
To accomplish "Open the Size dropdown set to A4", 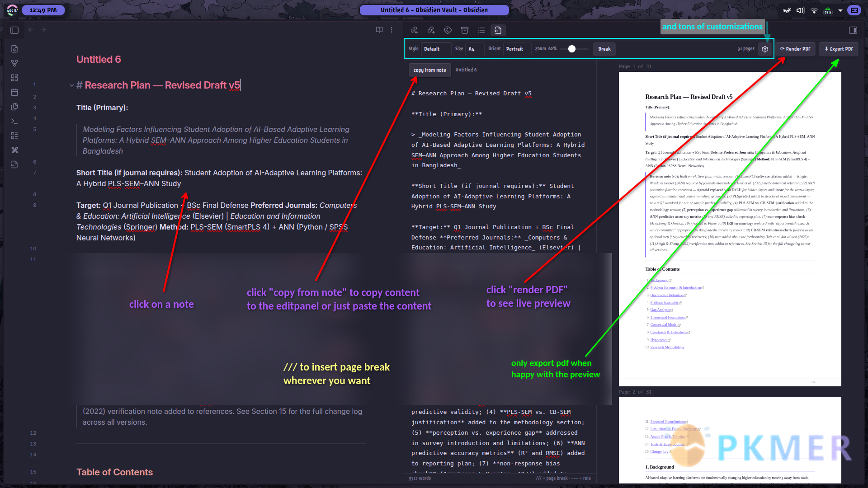I will click(475, 49).
